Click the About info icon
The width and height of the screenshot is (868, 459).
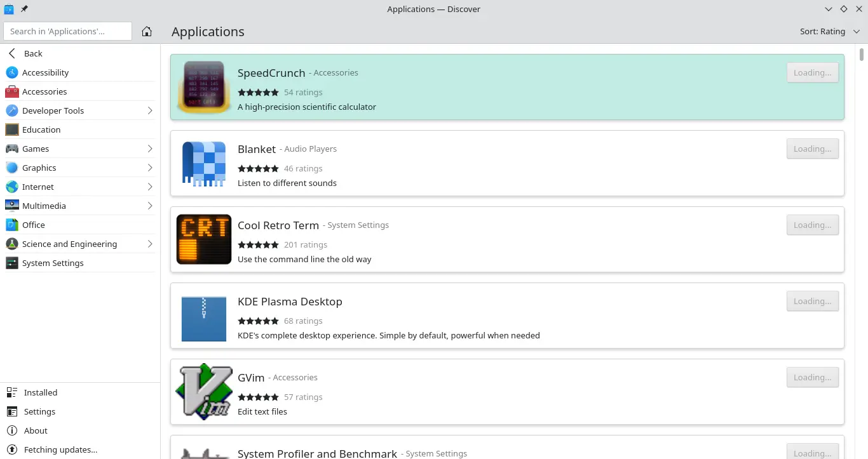point(12,430)
